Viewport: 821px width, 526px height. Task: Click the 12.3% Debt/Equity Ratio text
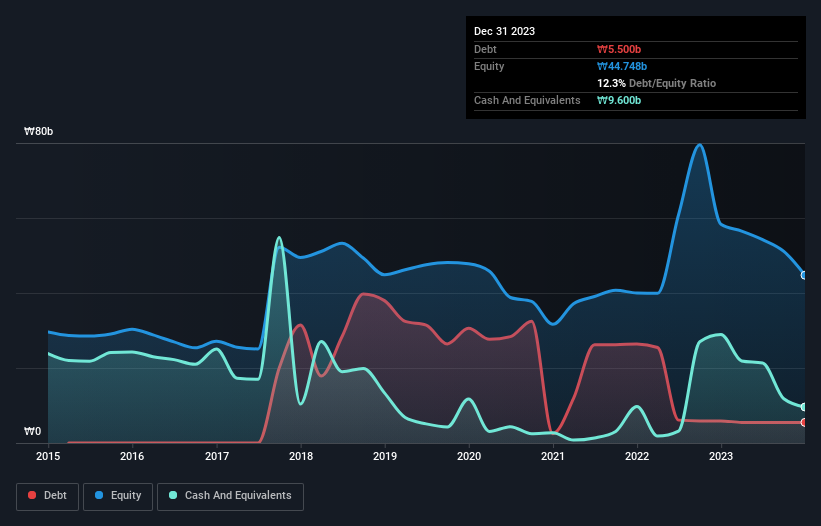pos(657,83)
